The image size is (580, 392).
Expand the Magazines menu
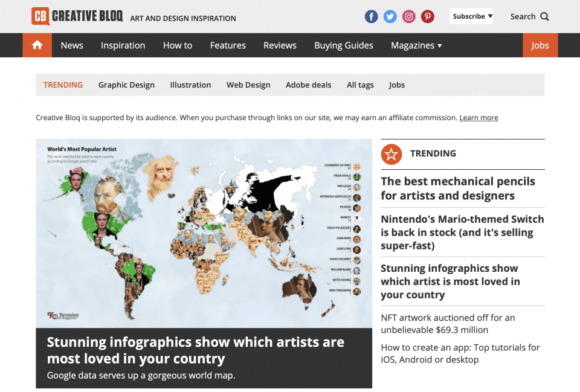412,45
